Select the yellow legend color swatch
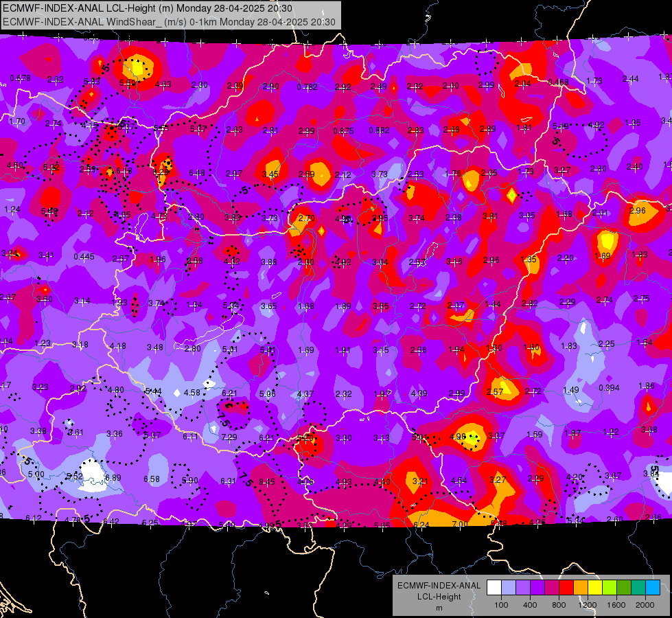Image resolution: width=672 pixels, height=618 pixels. pos(595,588)
